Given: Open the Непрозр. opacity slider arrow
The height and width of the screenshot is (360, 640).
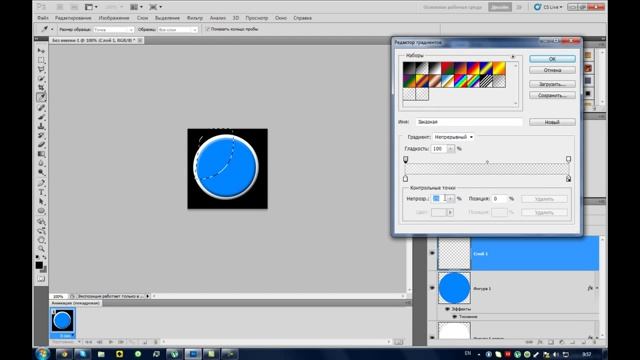Looking at the screenshot, I should (x=451, y=199).
